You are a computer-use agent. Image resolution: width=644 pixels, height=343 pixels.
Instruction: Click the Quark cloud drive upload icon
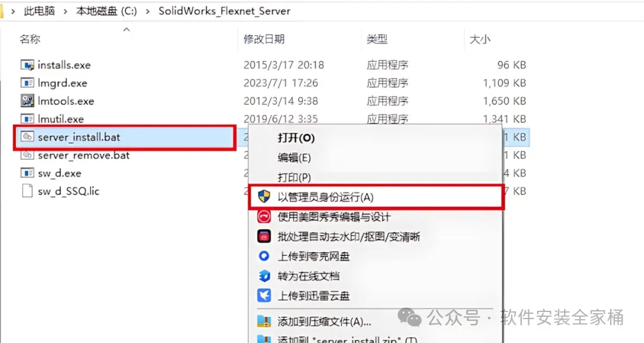[264, 256]
